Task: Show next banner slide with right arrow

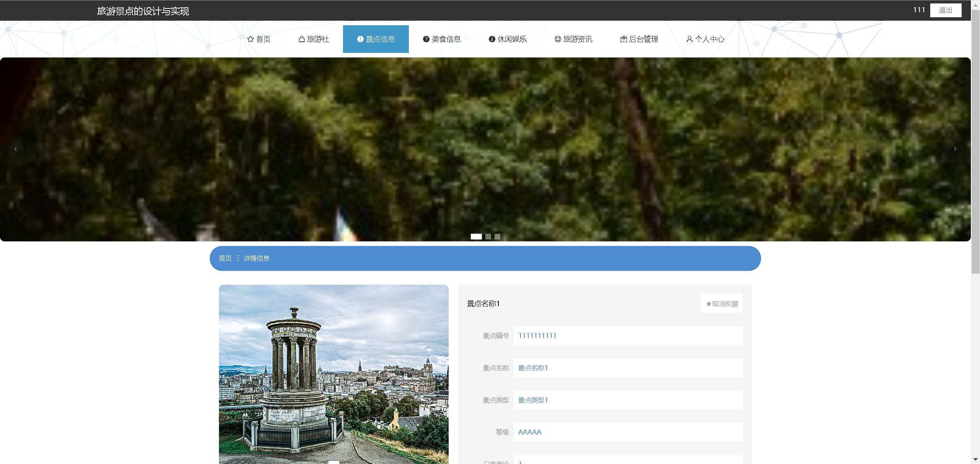Action: point(955,149)
